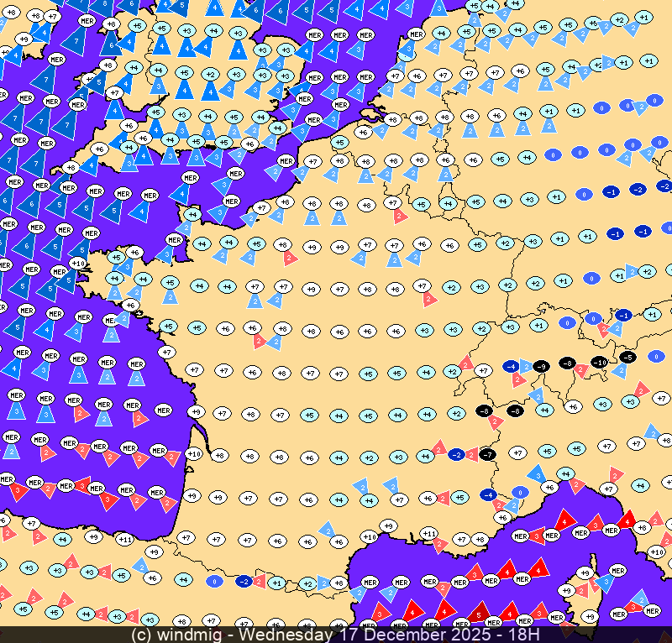This screenshot has width=672, height=643.
Task: Select the black -7 temperature marker
Action: 487,454
